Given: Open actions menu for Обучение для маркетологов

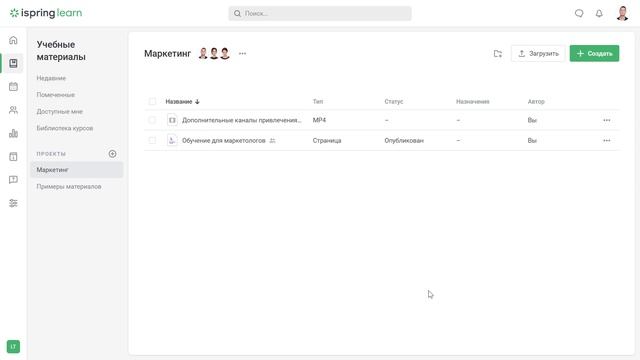Looking at the screenshot, I should [607, 140].
